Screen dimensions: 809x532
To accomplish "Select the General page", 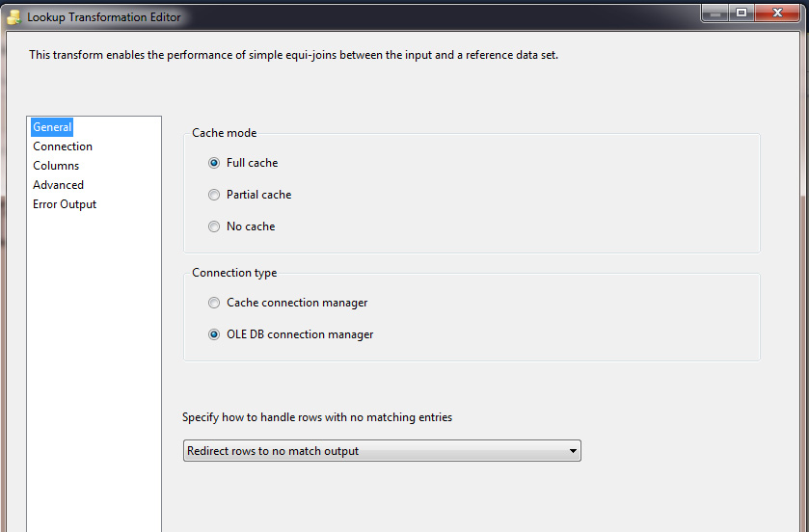I will click(x=52, y=127).
